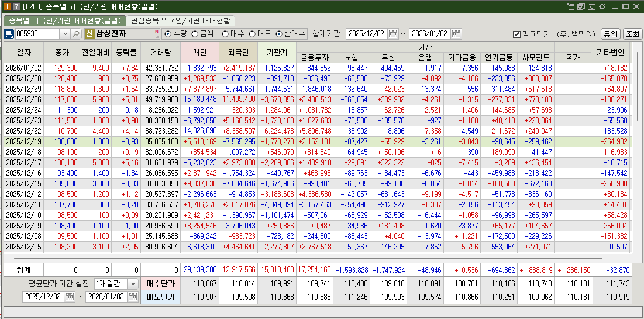Select the 2026/01/02 date row
Screen dimensions: 644x319
click(316, 68)
